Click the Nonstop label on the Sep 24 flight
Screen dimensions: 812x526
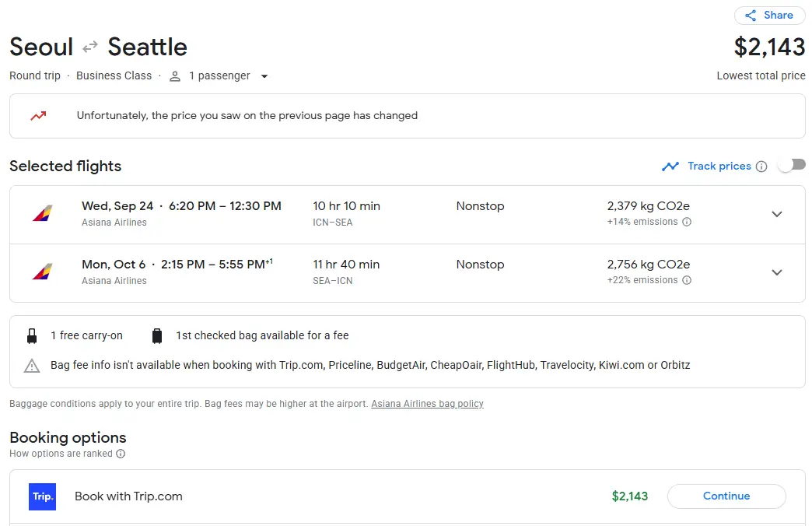click(480, 206)
